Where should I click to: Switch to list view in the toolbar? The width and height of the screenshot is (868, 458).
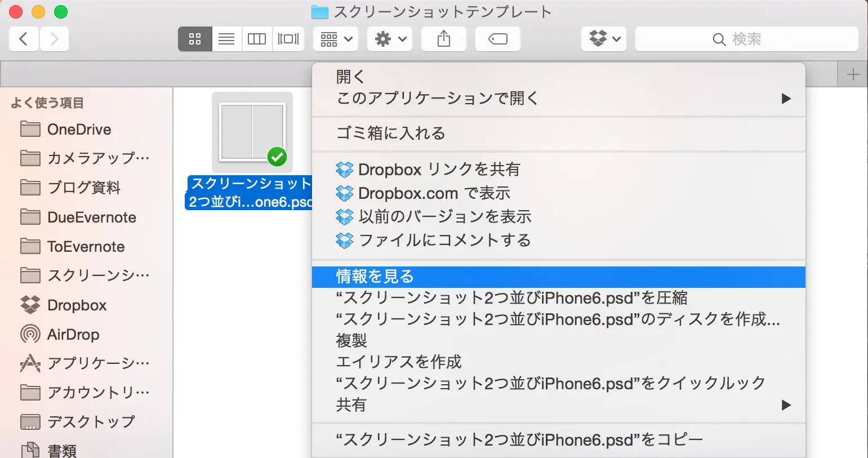pos(226,39)
